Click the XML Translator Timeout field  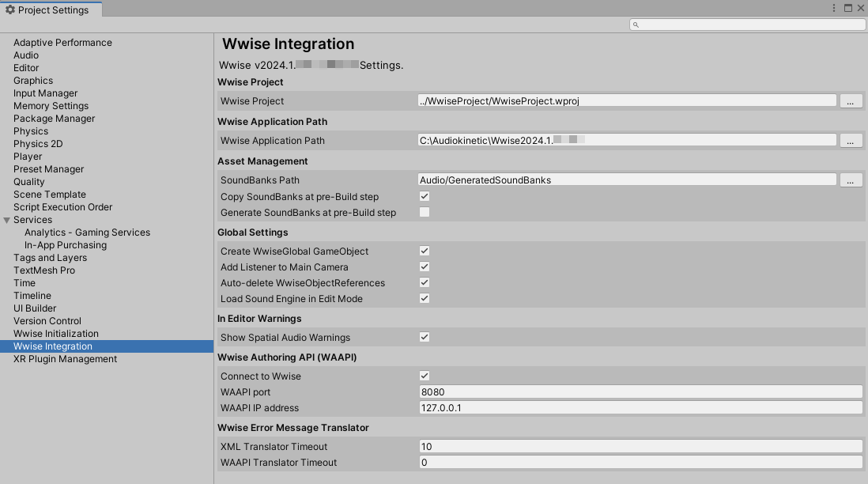tap(640, 447)
